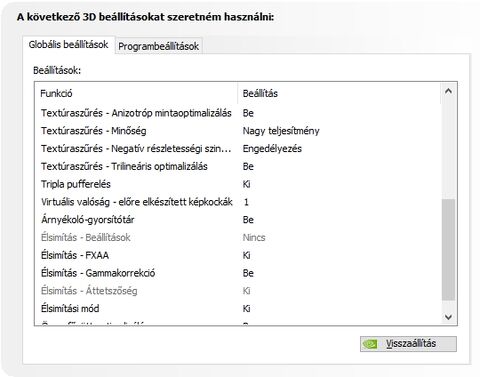Click the settings list scrollbar thumb
The image size is (480, 377).
448,250
